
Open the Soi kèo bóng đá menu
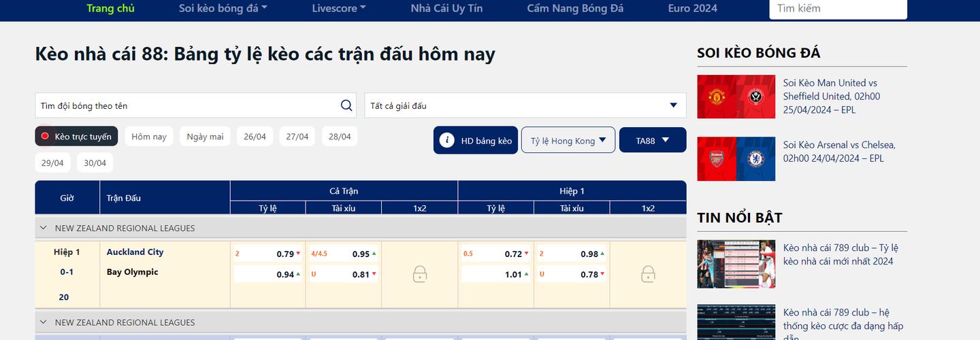(223, 8)
